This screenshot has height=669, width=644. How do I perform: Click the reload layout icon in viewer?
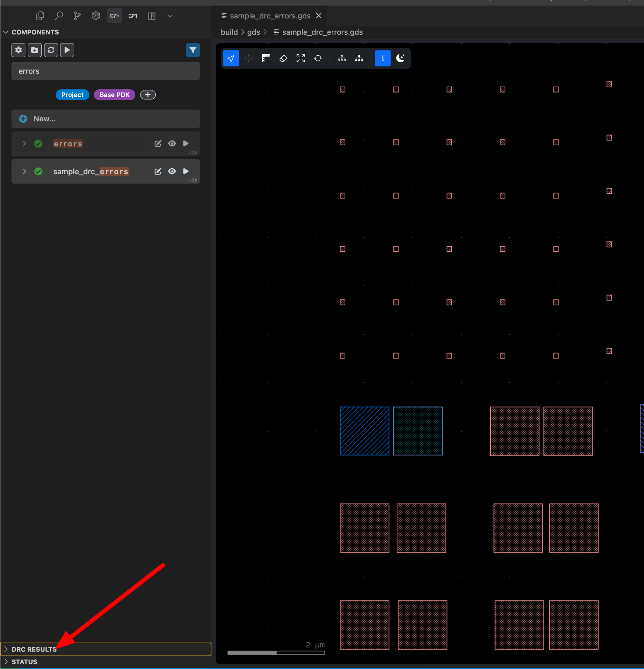(318, 58)
